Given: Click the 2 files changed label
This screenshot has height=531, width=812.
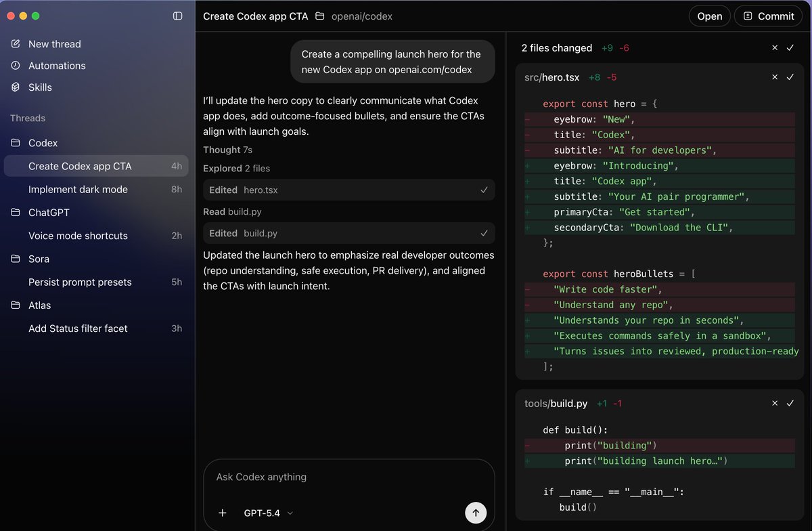Looking at the screenshot, I should click(557, 48).
